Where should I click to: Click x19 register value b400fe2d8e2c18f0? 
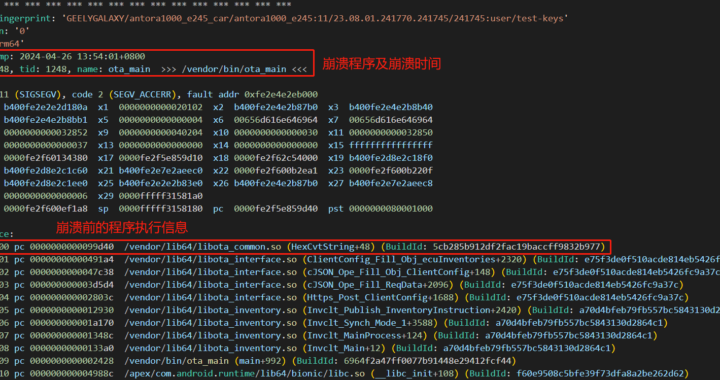(x=391, y=158)
